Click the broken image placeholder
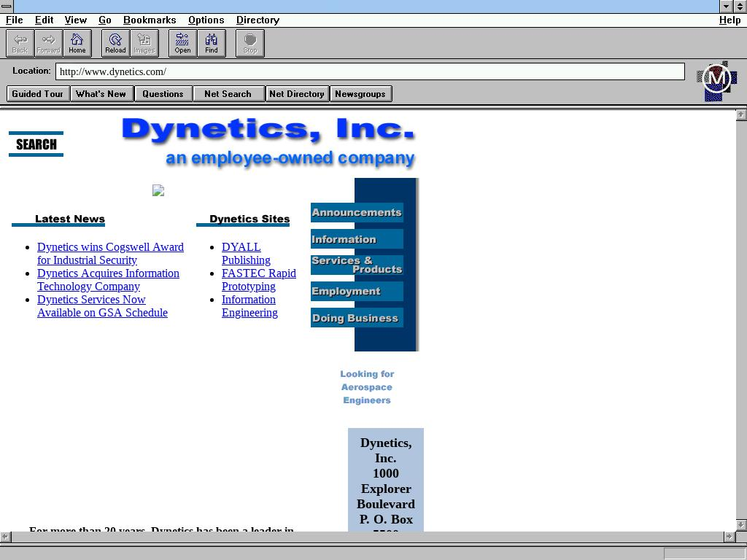Screen dimensions: 747x560 tap(158, 190)
